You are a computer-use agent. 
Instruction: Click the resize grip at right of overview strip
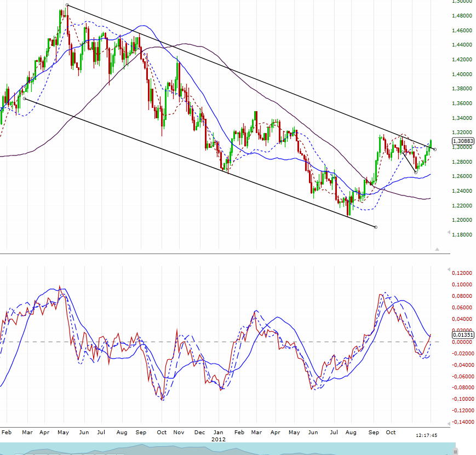[x=455, y=450]
